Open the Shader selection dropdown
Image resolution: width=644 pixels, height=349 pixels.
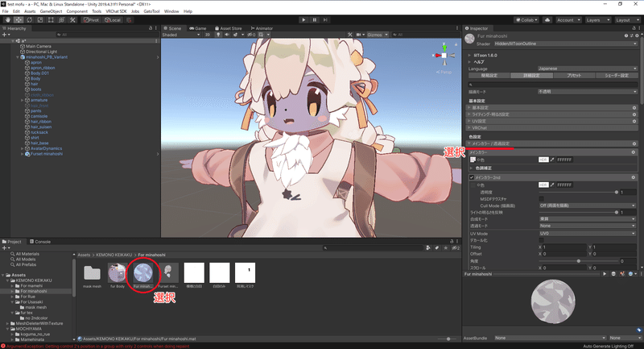[x=566, y=44]
